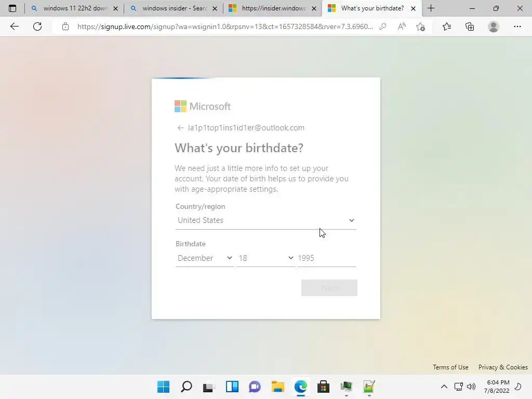Open Task View from taskbar
Screen dimensions: 532x399
(209, 387)
